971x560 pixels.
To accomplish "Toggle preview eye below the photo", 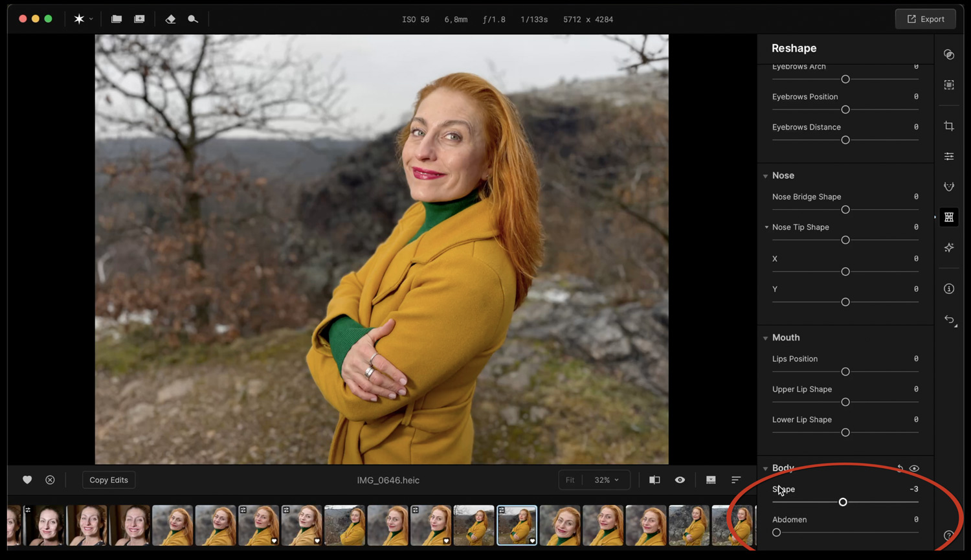I will click(x=680, y=480).
